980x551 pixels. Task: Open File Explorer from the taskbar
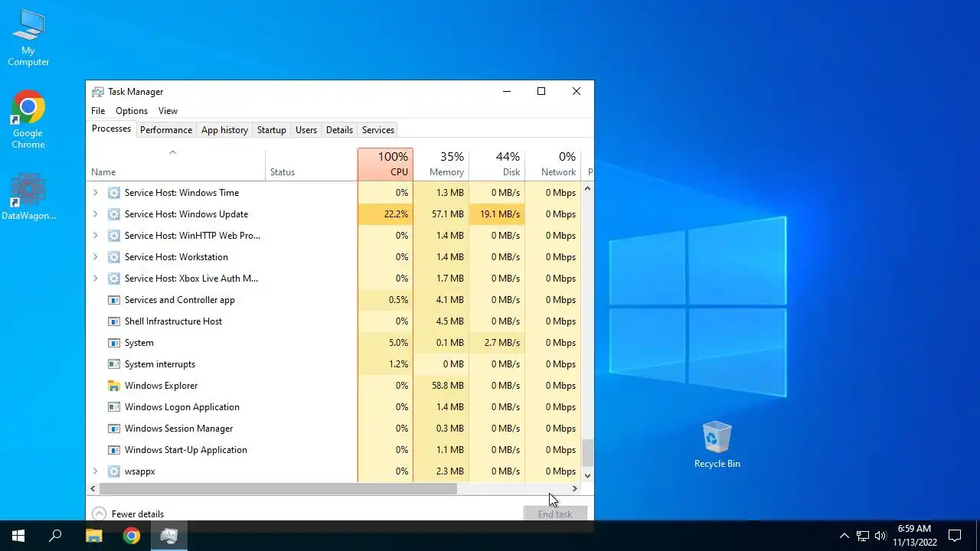tap(93, 536)
